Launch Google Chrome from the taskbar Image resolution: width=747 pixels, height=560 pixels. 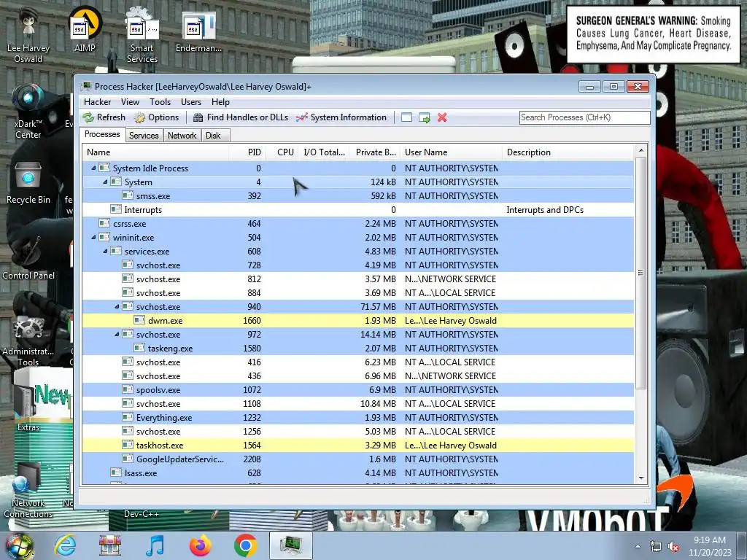tap(245, 545)
